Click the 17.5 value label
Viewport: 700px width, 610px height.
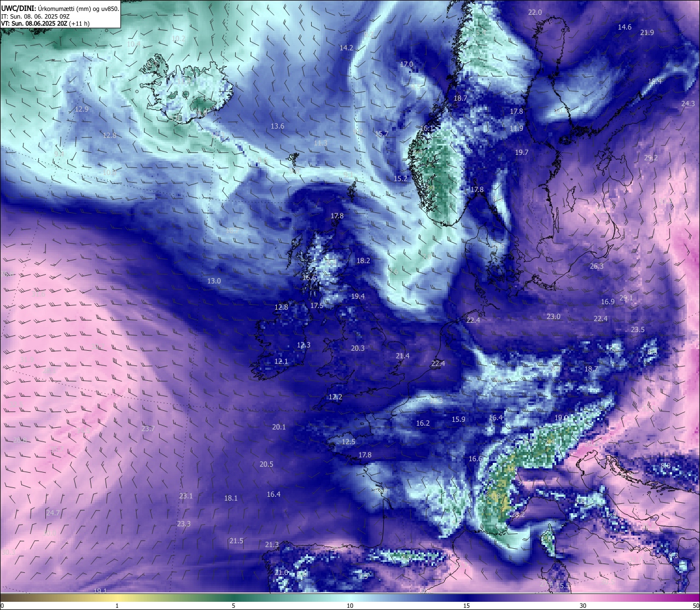(x=317, y=305)
